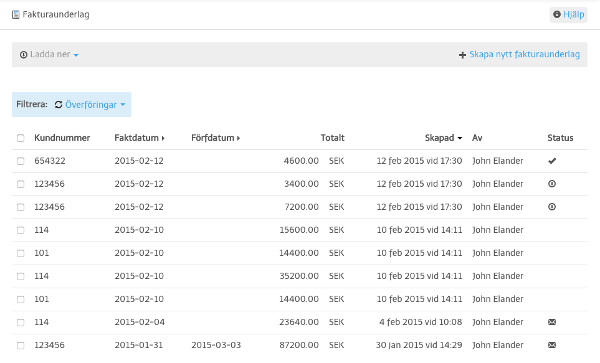
Task: Click the Status column header
Action: pos(560,138)
